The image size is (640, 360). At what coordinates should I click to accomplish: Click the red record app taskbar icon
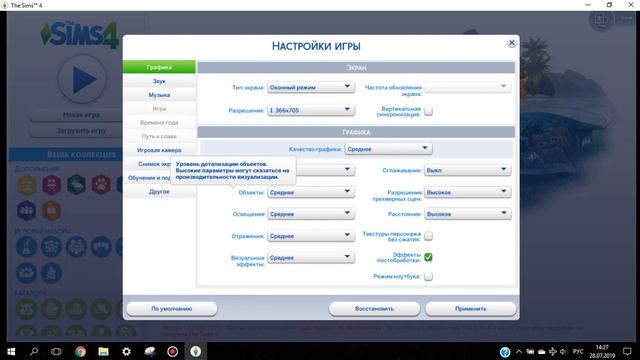173,351
